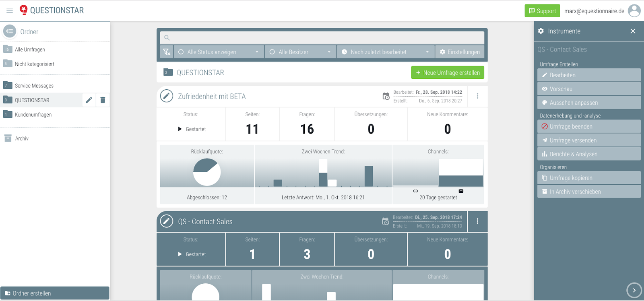The width and height of the screenshot is (644, 301).
Task: Select Alle Umfragen folder
Action: [x=55, y=49]
